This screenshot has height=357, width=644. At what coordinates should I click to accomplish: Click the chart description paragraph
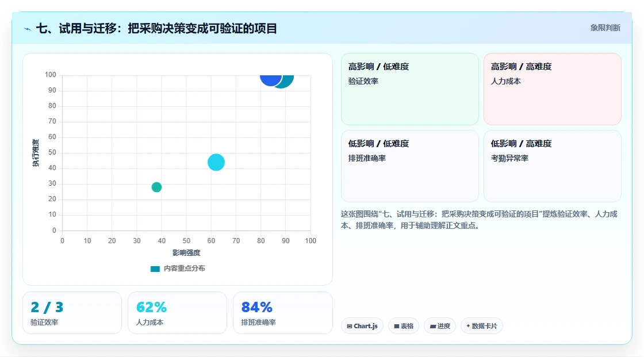[x=479, y=220]
